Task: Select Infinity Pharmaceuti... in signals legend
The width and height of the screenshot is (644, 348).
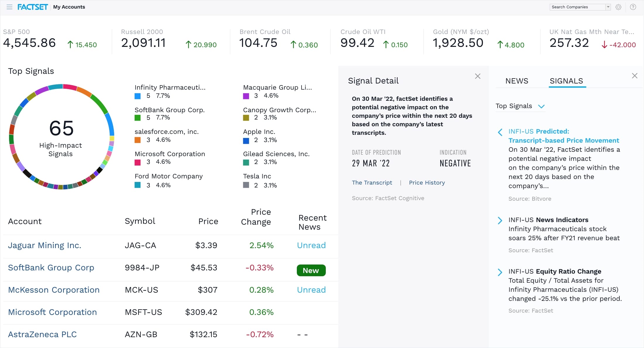Action: pos(170,87)
